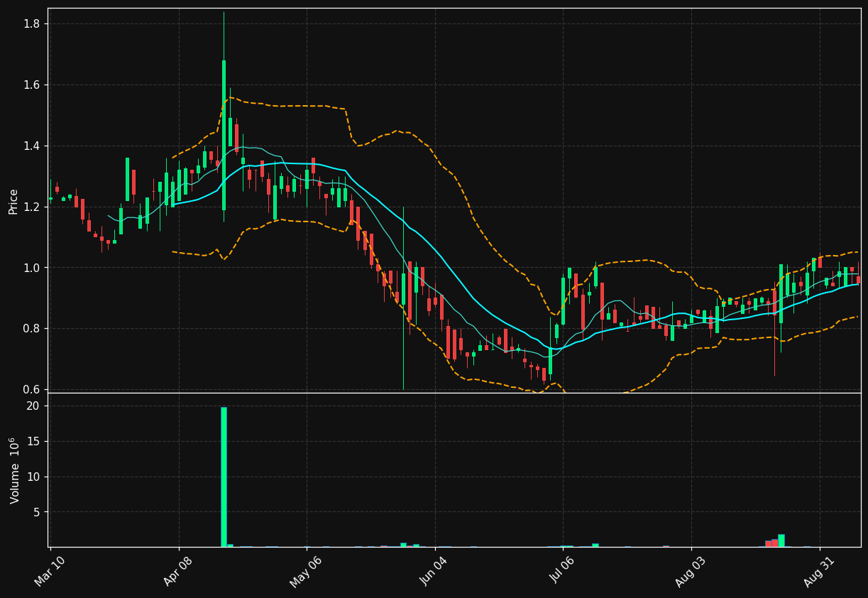Click the tallest green volume bar
868x598 pixels.
tap(224, 477)
